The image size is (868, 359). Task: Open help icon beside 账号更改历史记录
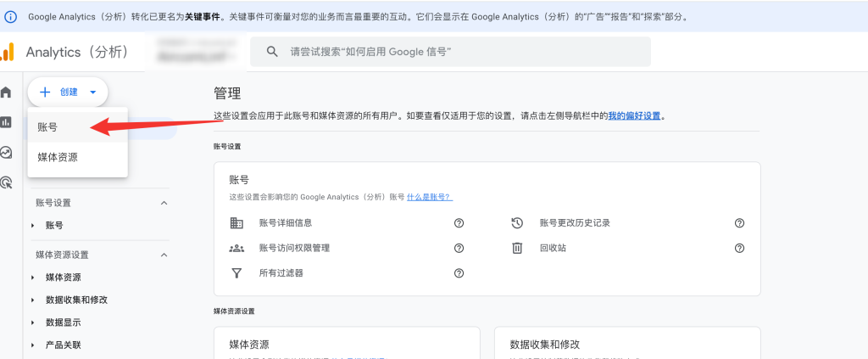click(739, 223)
